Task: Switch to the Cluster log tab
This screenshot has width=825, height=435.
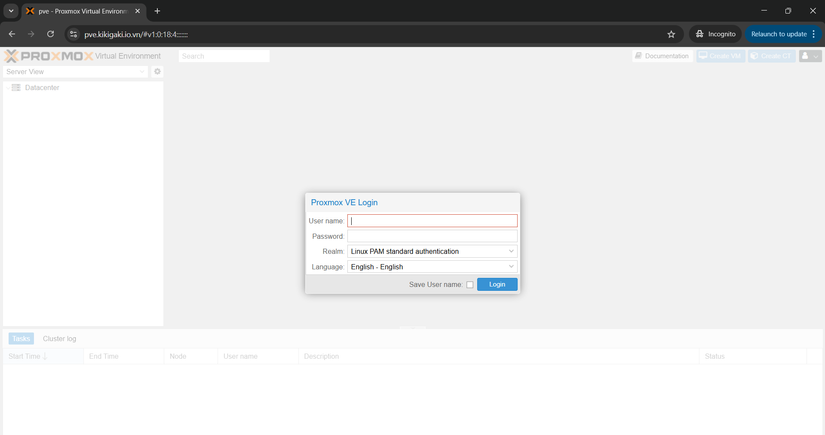Action: coord(59,339)
